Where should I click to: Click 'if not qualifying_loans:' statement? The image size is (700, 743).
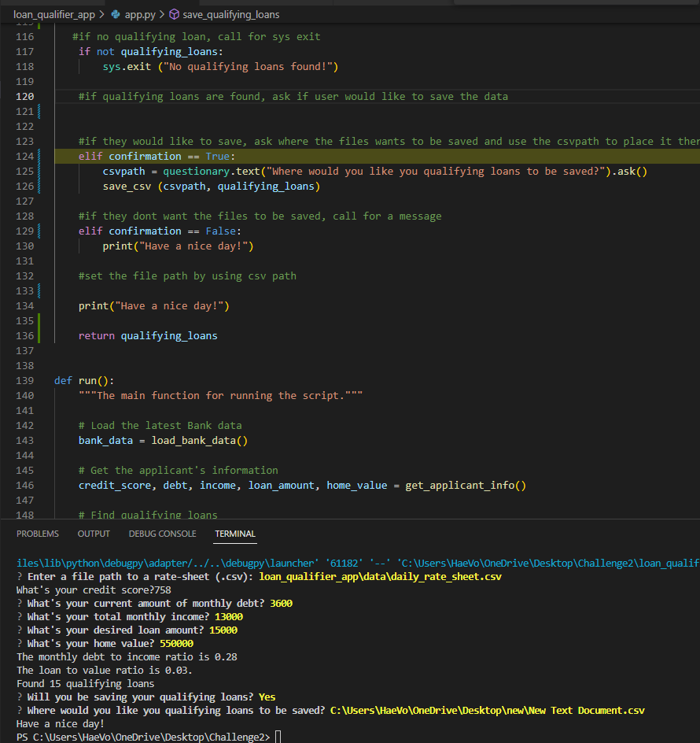(150, 52)
